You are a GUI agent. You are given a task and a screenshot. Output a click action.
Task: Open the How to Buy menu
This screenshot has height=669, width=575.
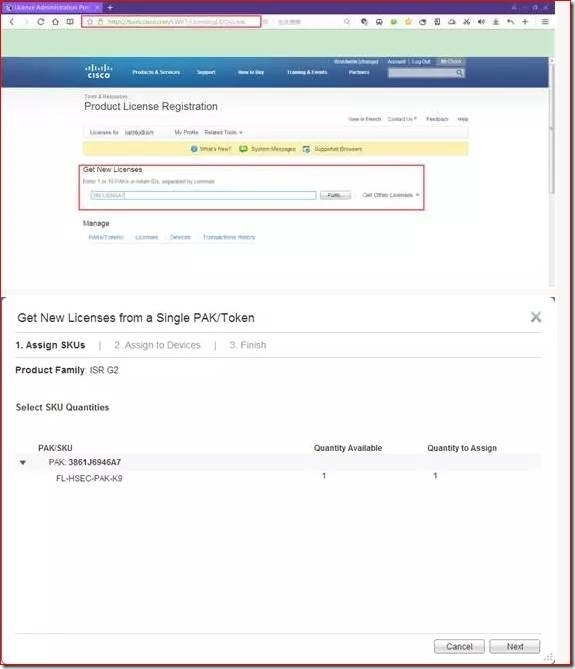pos(251,72)
